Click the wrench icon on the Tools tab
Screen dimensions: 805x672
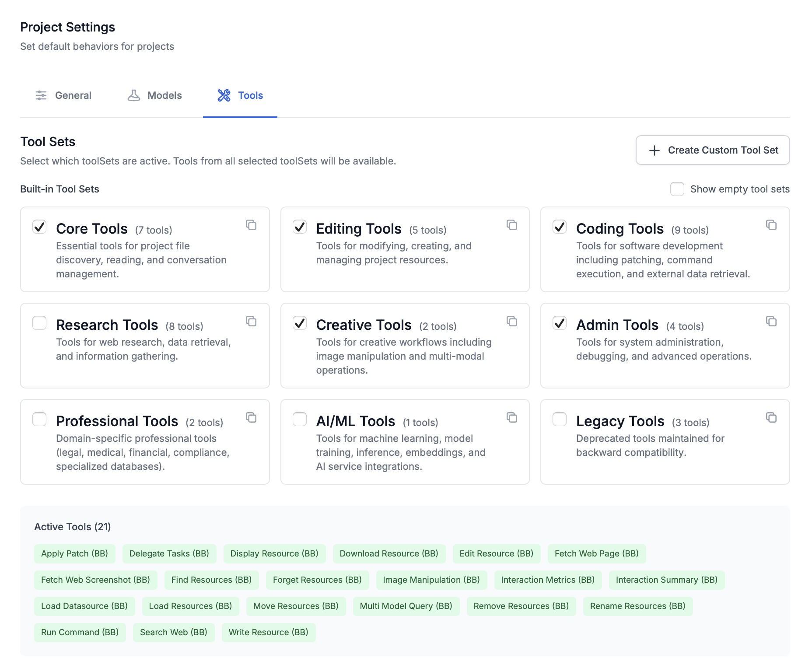224,95
